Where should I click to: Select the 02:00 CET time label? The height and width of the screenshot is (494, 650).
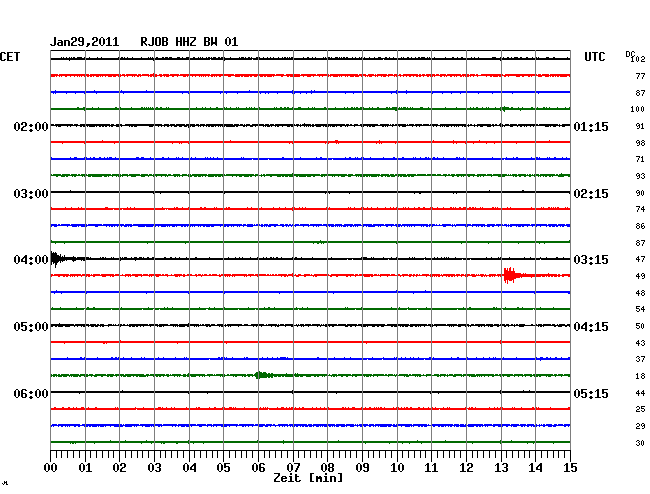(x=31, y=126)
